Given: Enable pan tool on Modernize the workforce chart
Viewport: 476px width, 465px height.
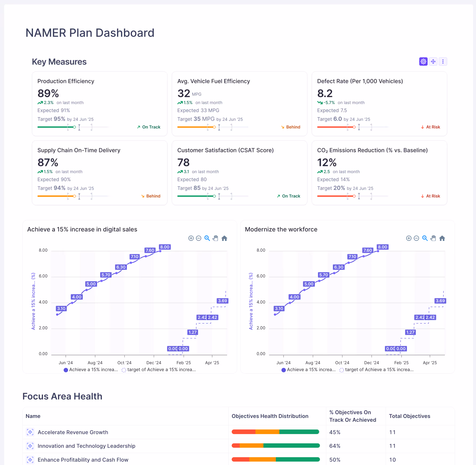Looking at the screenshot, I should (433, 238).
